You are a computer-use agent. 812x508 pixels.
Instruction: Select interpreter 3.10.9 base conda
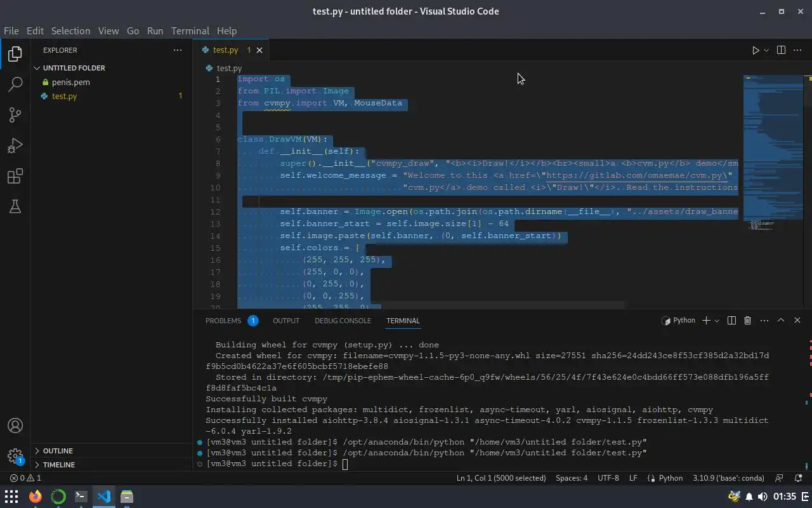tap(728, 478)
